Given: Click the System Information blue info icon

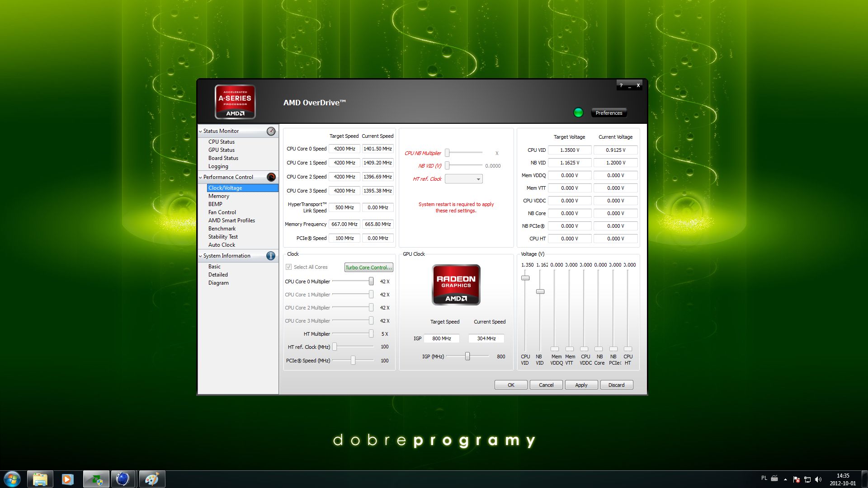Looking at the screenshot, I should click(271, 256).
